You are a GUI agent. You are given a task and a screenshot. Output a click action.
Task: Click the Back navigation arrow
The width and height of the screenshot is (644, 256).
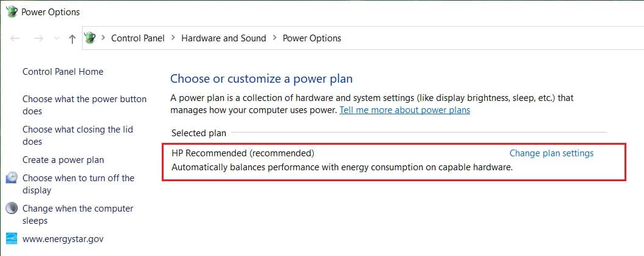point(16,38)
